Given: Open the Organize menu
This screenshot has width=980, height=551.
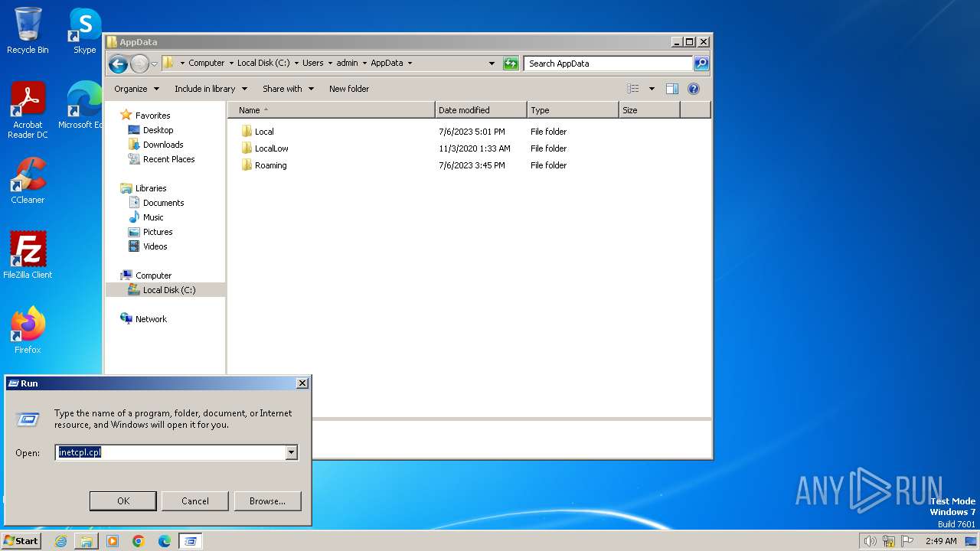Looking at the screenshot, I should point(136,89).
